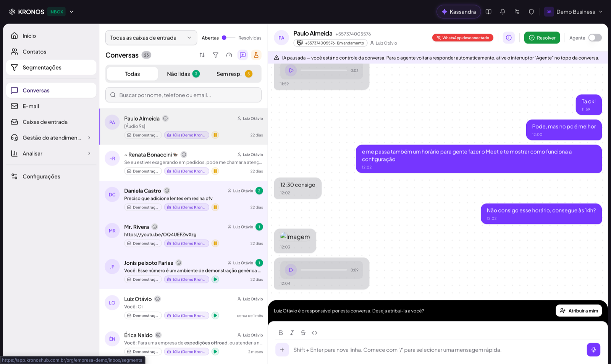Click the sort conversations arrows icon
The height and width of the screenshot is (364, 611).
[x=202, y=55]
